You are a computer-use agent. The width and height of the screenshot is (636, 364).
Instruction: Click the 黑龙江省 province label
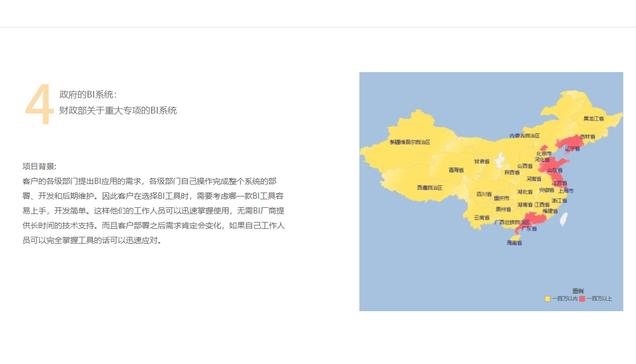(x=593, y=119)
